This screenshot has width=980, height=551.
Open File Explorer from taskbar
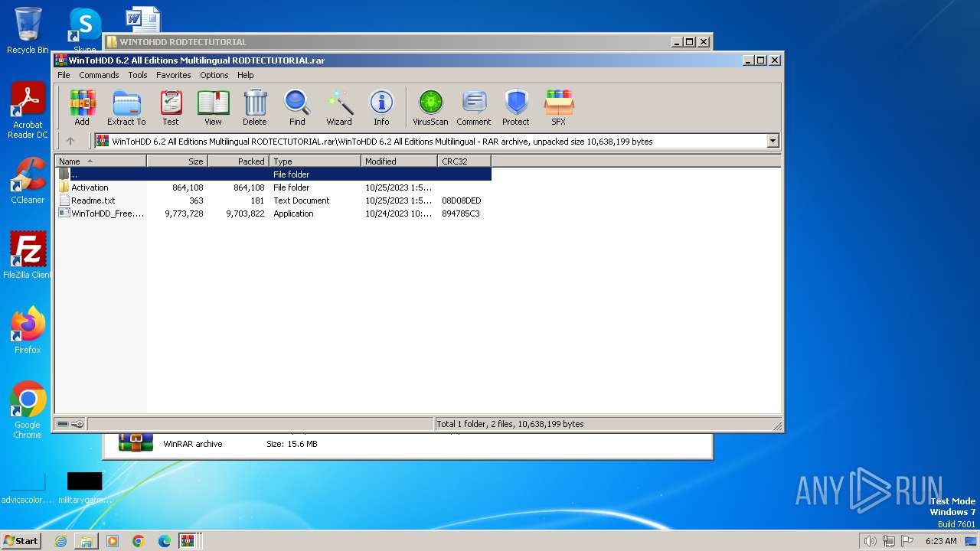(87, 541)
